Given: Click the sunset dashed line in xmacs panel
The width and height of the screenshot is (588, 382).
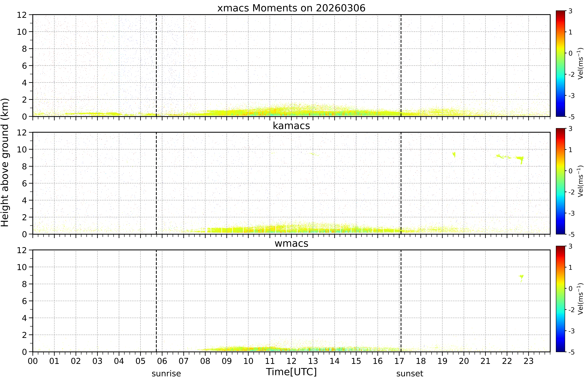Looking at the screenshot, I should [x=401, y=65].
